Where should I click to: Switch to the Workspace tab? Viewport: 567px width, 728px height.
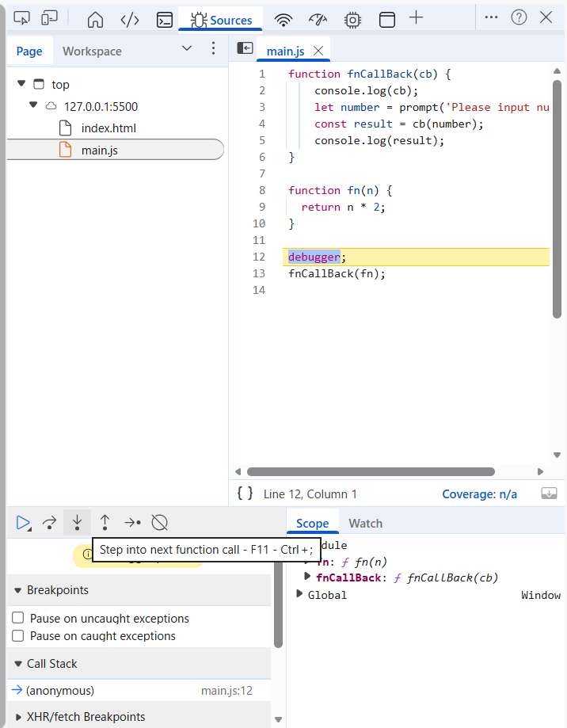92,51
